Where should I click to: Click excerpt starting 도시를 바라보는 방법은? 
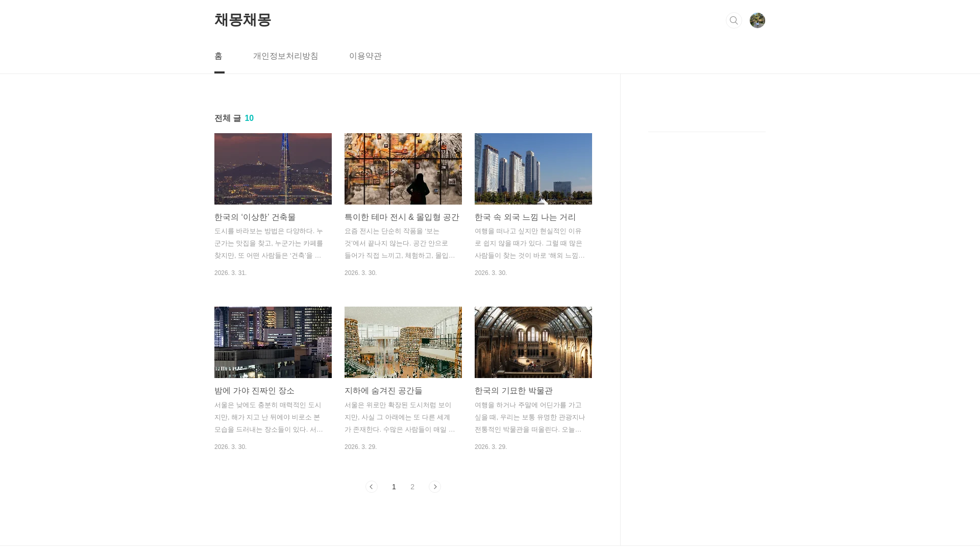269,243
